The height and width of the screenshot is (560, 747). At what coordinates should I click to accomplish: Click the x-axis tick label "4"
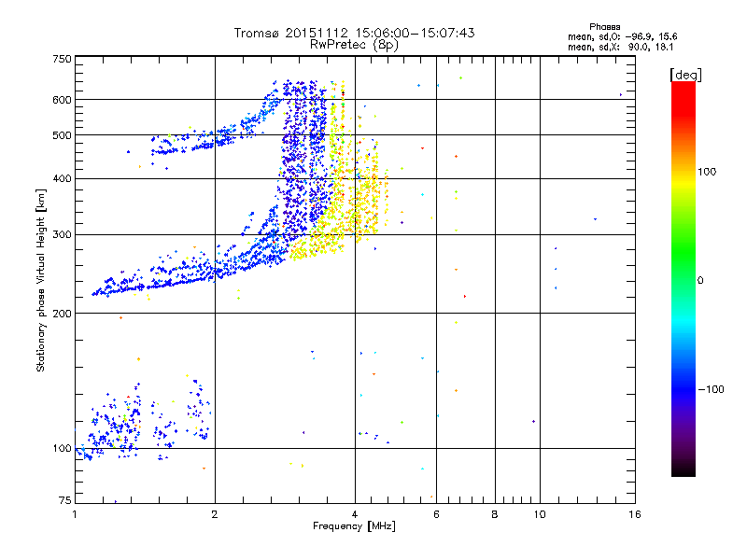point(355,514)
